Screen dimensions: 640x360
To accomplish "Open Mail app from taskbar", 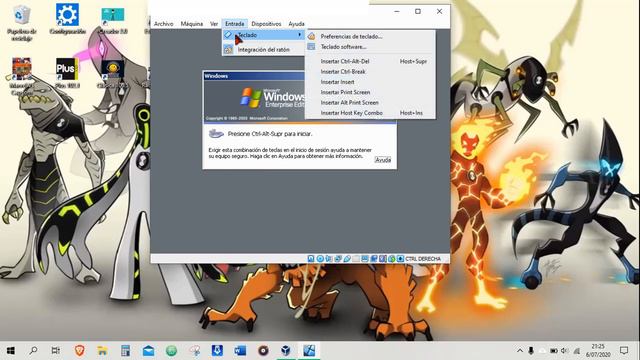I will pyautogui.click(x=148, y=351).
